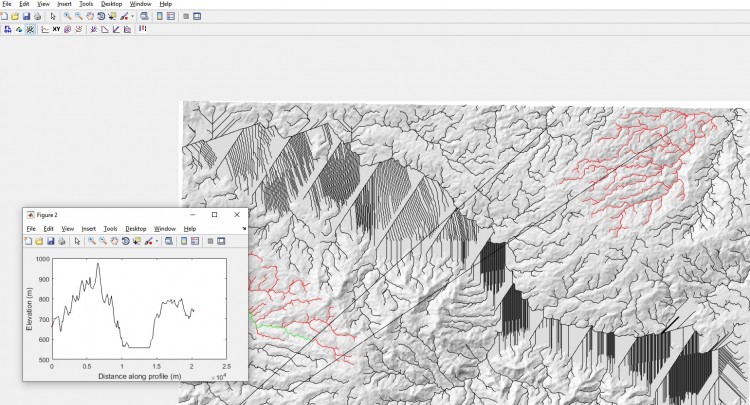
Task: Dock Figure 2 using the small arrow
Action: click(x=244, y=229)
